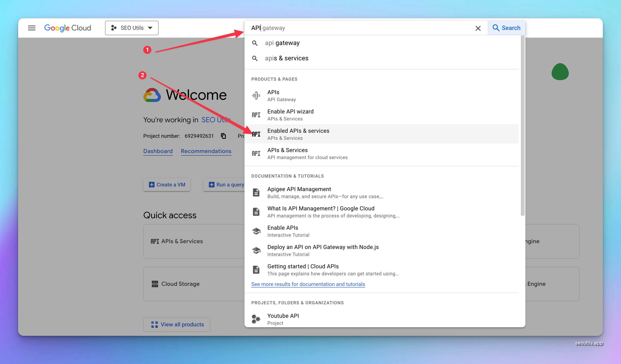Screen dimensions: 621x364
Task: Click the API Gateway APIs result icon
Action: 256,96
